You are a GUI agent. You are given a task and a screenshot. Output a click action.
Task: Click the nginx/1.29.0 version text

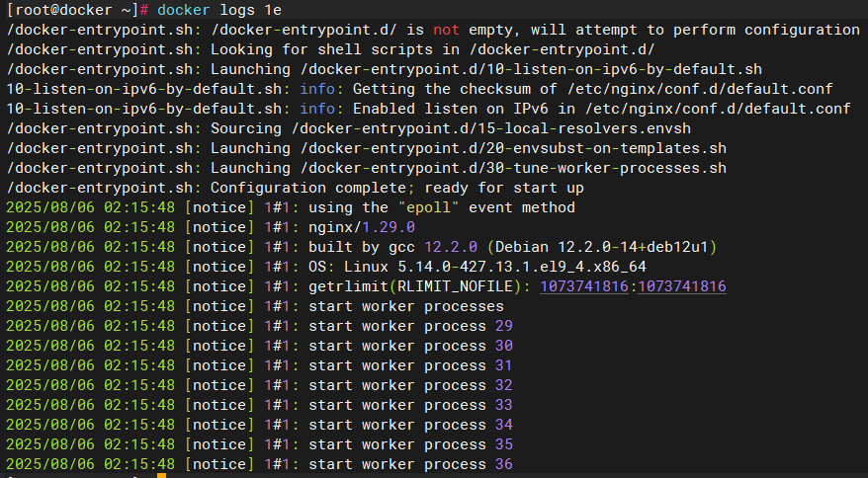pos(362,227)
